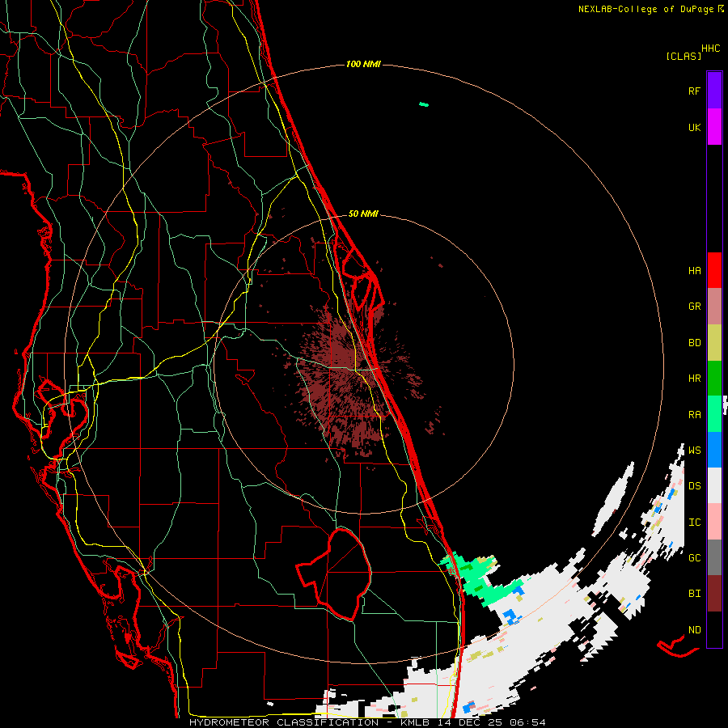The image size is (728, 728).
Task: Click the IC pink legend swatch
Action: pos(714,522)
